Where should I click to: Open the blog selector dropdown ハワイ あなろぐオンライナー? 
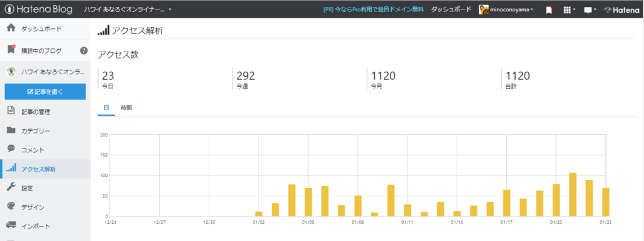(128, 9)
